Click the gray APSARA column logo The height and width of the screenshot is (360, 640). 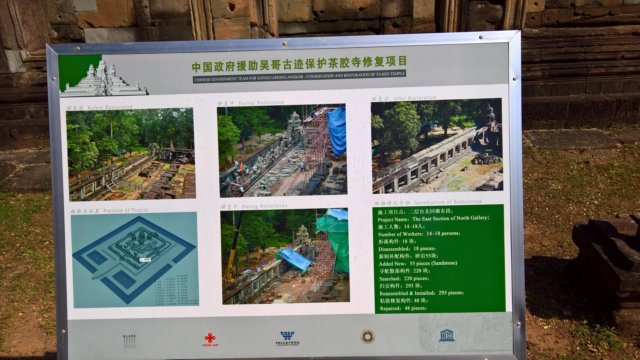[x=129, y=341]
